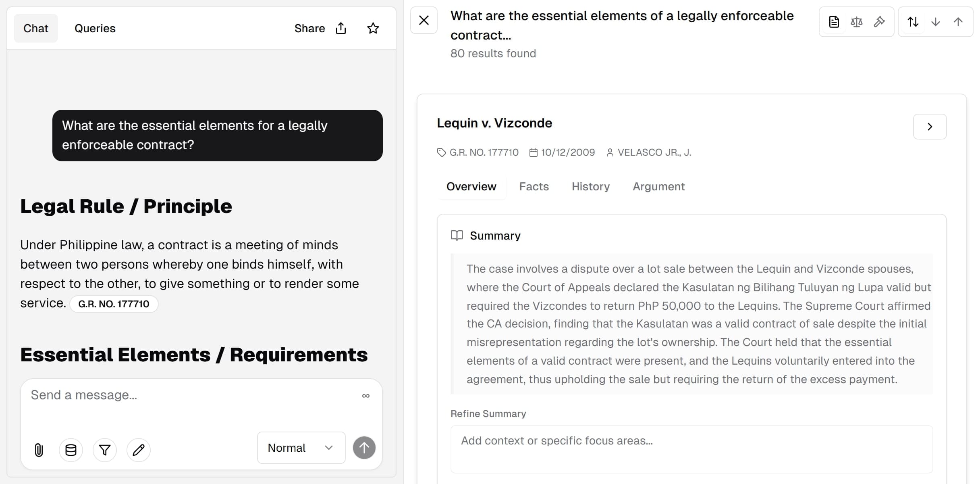
Task: Switch to the Queries tab
Action: [x=95, y=28]
